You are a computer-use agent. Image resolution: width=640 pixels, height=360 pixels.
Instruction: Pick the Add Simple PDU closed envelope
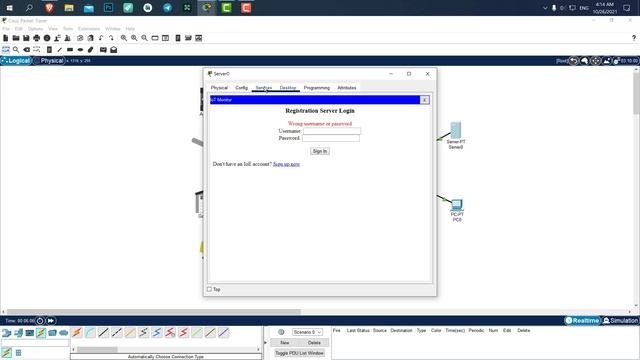103,50
